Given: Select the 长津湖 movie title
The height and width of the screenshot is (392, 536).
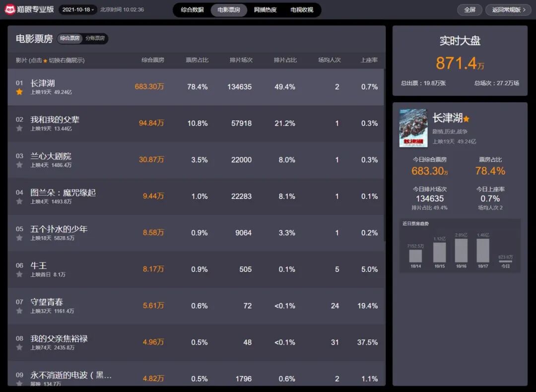Looking at the screenshot, I should pos(42,83).
